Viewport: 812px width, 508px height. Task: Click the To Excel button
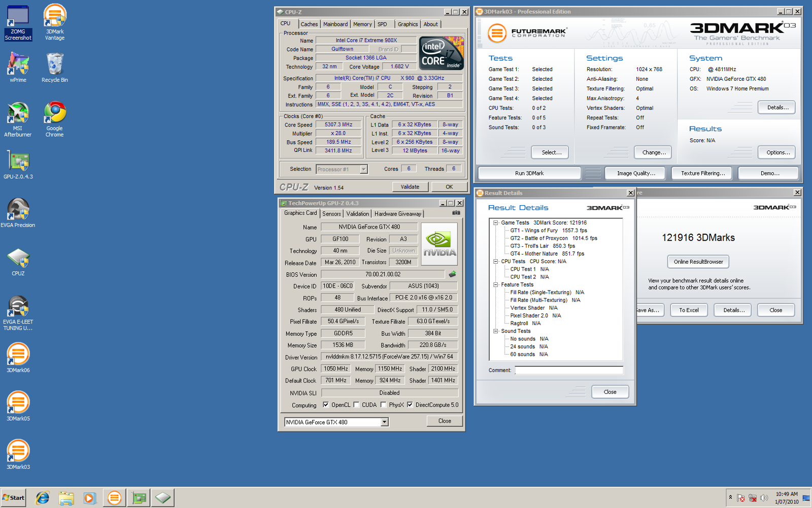(689, 310)
